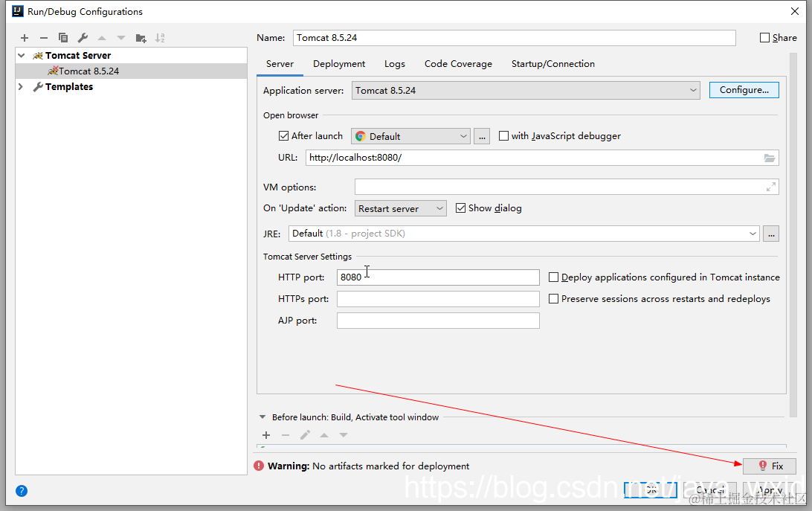Click JRE browse ellipsis button

click(771, 234)
